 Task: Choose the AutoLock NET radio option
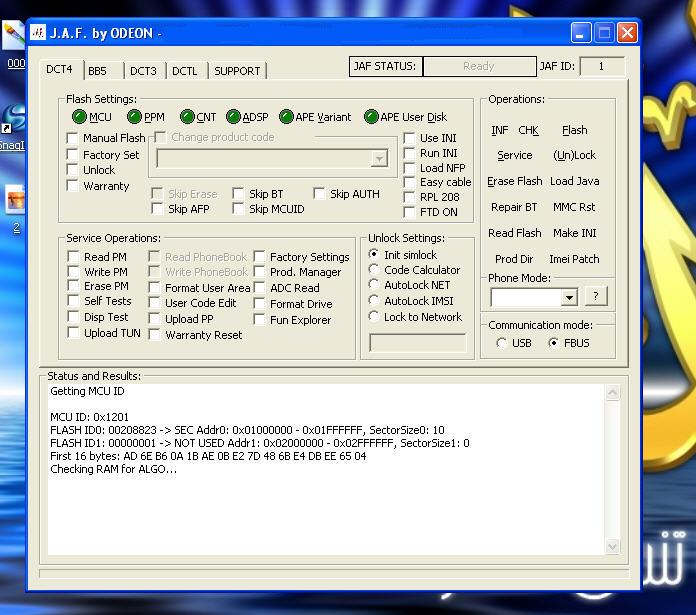pyautogui.click(x=374, y=284)
